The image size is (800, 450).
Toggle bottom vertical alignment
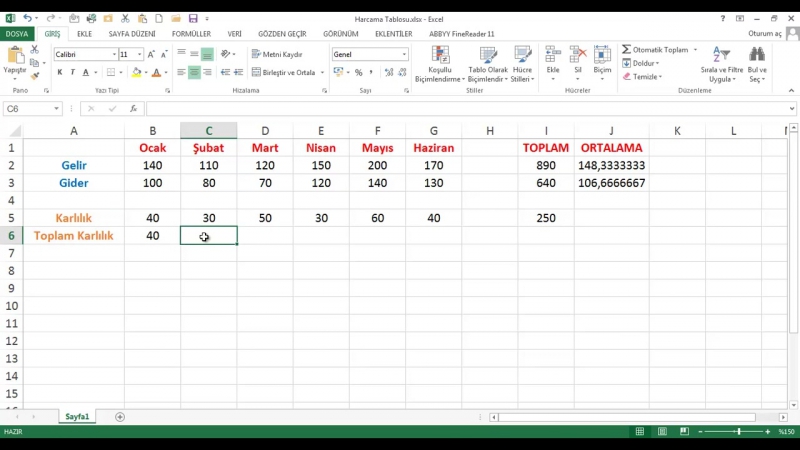coord(207,54)
